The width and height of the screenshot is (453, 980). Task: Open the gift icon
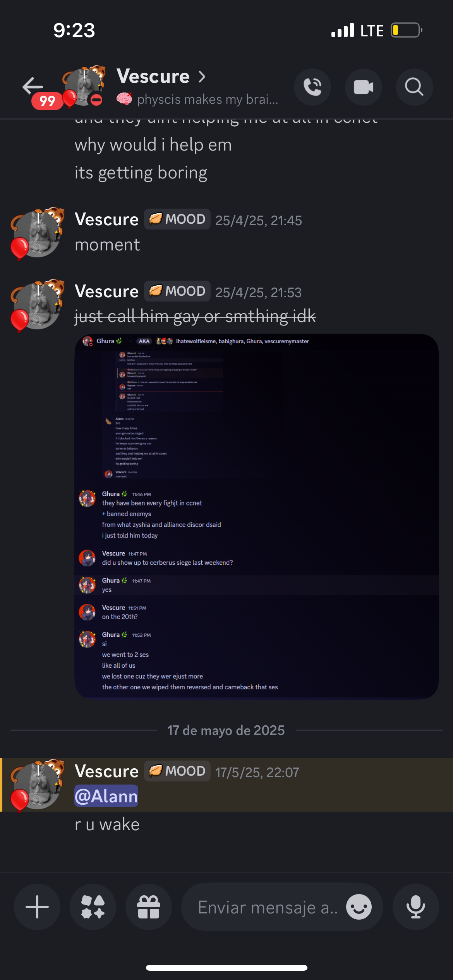tap(149, 907)
